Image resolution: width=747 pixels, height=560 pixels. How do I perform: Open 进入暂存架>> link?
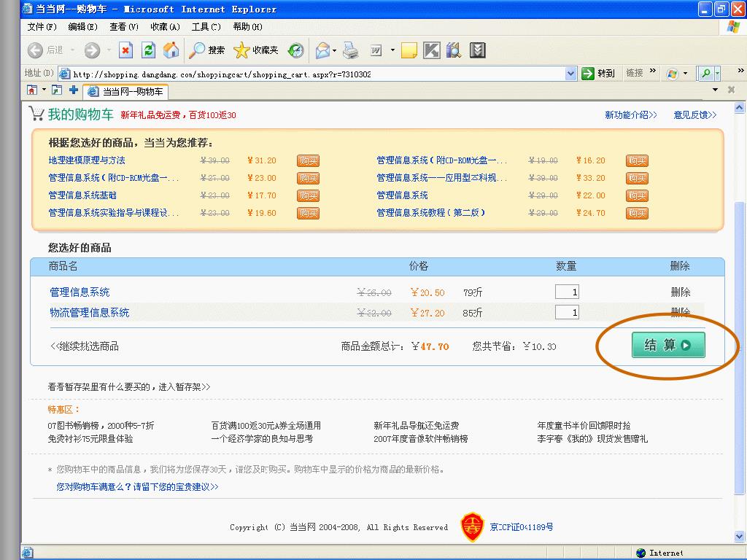point(185,386)
